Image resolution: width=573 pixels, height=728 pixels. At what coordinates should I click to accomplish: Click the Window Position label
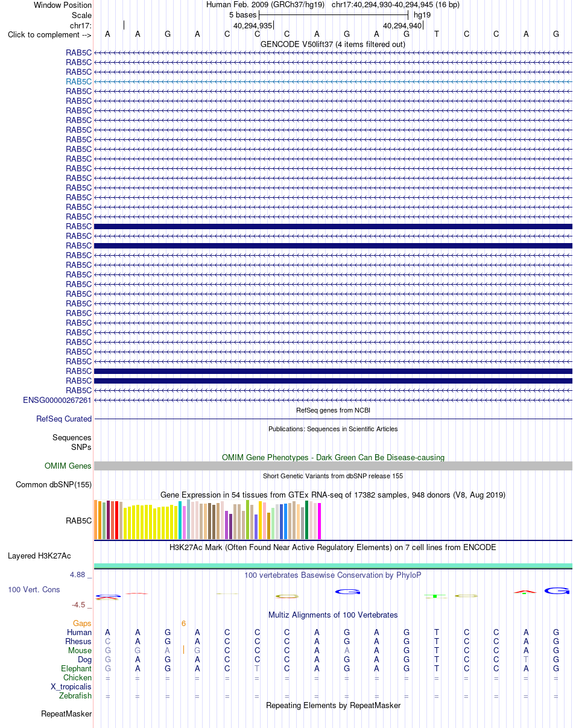point(63,5)
